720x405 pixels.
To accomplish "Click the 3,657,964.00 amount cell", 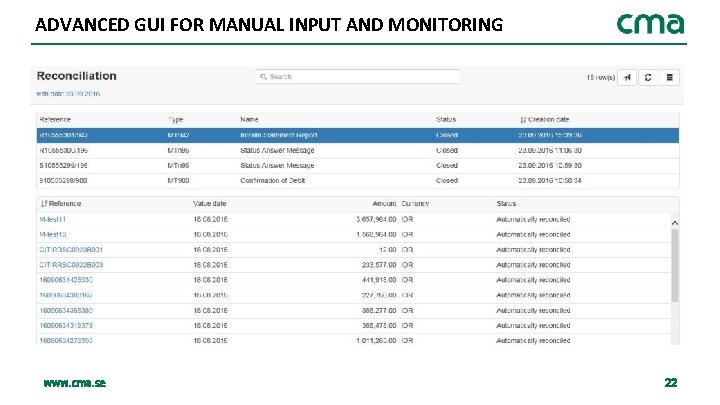I will click(x=376, y=219).
